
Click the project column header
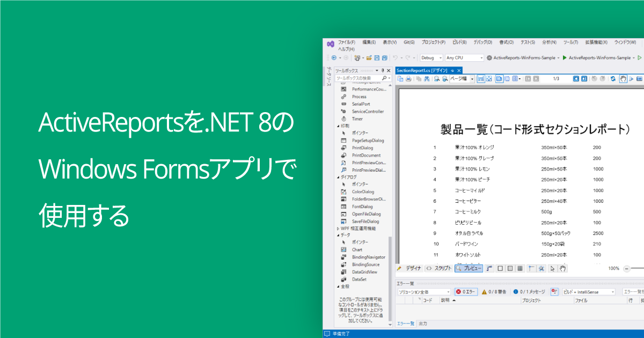546,300
